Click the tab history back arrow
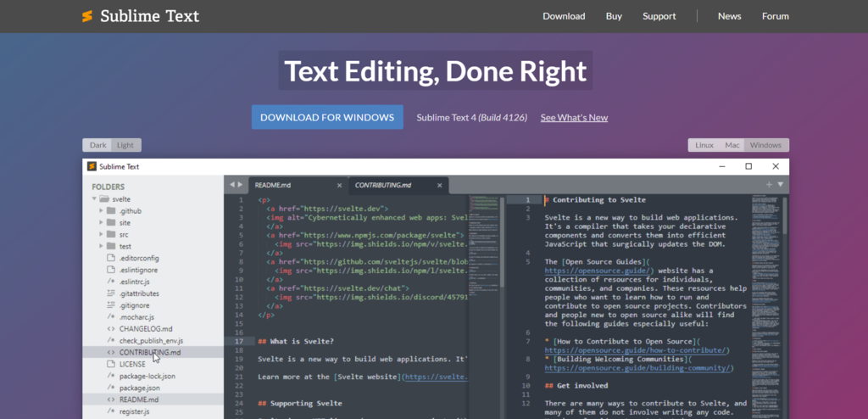The width and height of the screenshot is (868, 419). 232,184
